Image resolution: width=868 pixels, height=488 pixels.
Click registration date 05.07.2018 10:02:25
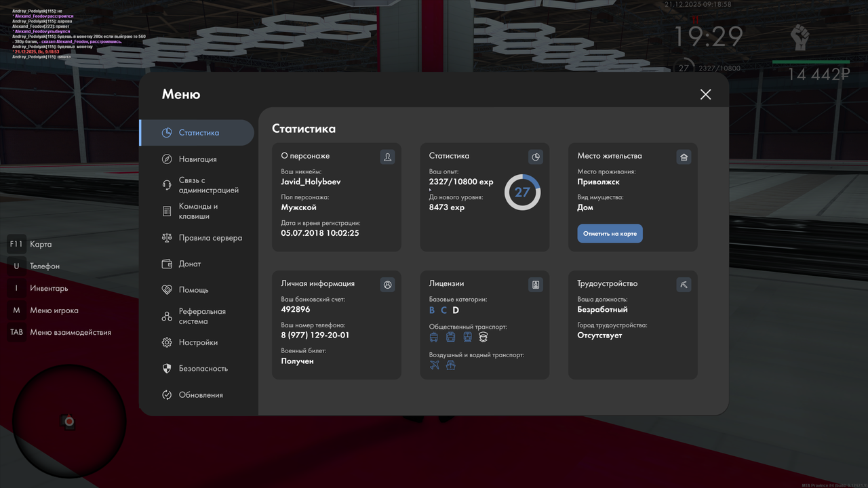tap(320, 233)
